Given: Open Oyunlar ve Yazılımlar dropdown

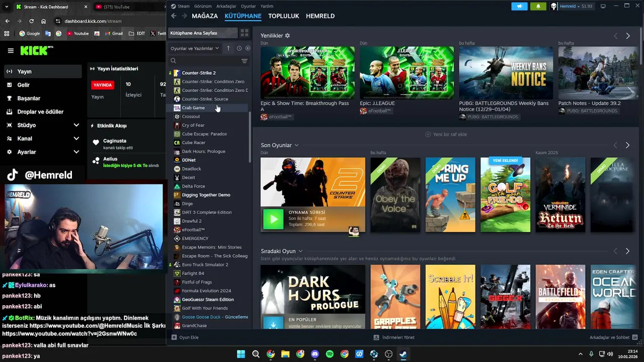Looking at the screenshot, I should click(195, 48).
